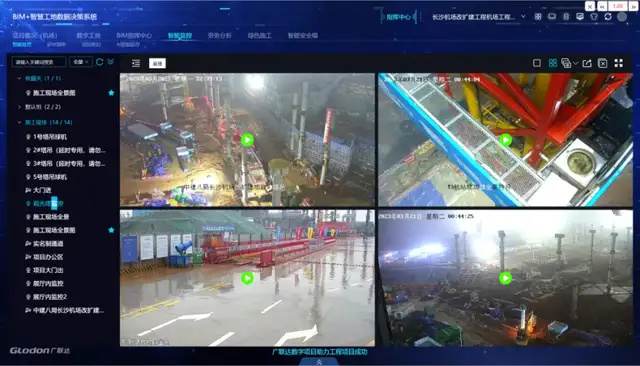This screenshot has width=640, height=366.
Task: Open the 数字工地 tab
Action: tap(88, 35)
